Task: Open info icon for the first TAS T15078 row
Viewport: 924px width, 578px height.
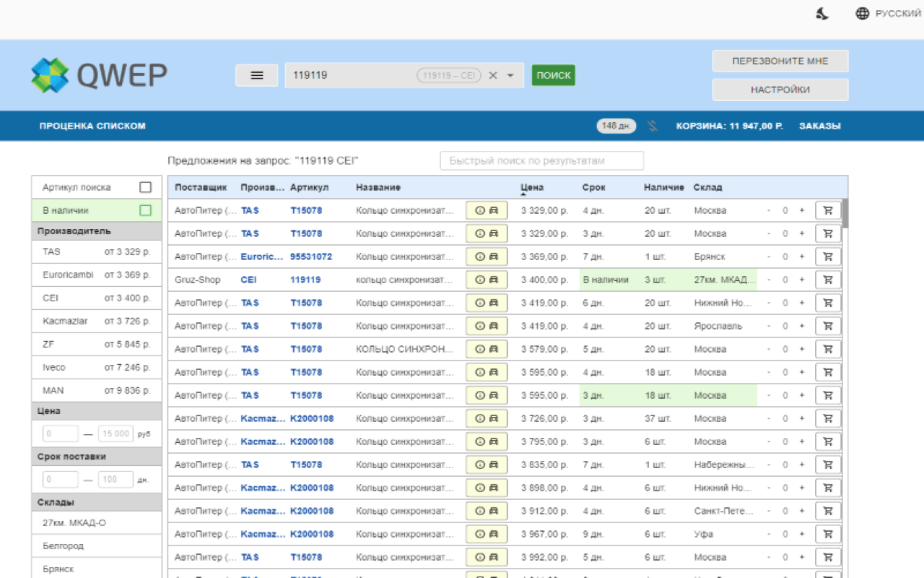Action: pyautogui.click(x=480, y=210)
